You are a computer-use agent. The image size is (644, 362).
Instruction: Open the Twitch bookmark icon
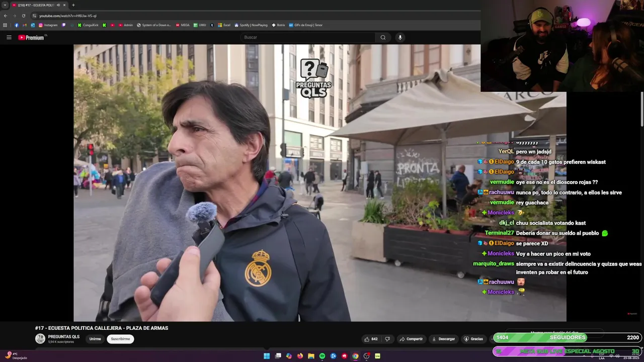click(64, 25)
